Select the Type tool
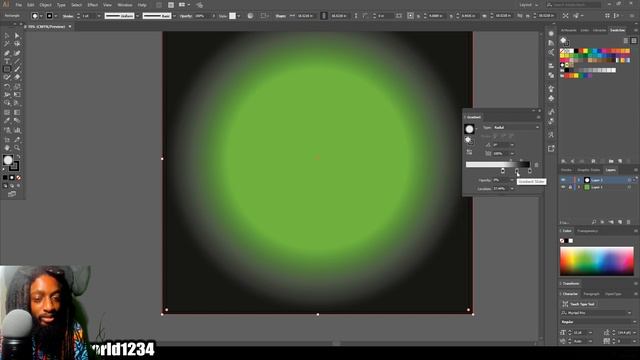 [7, 61]
